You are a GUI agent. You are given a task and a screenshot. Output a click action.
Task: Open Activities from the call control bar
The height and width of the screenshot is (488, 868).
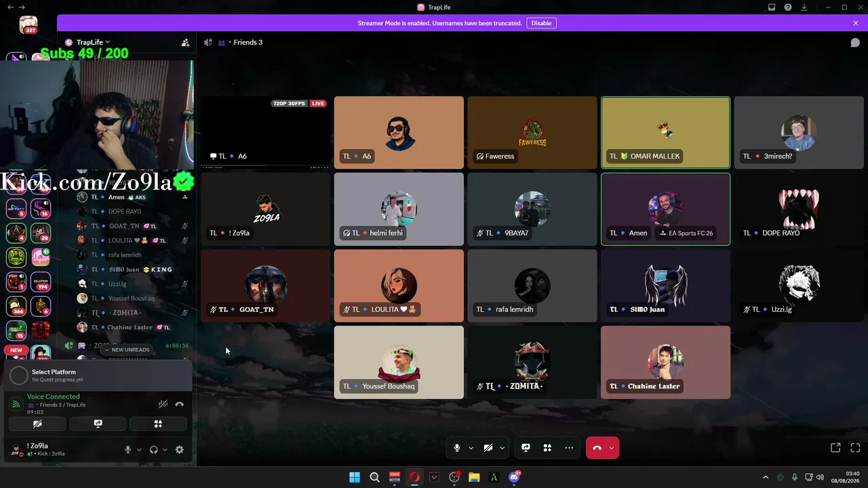[547, 448]
